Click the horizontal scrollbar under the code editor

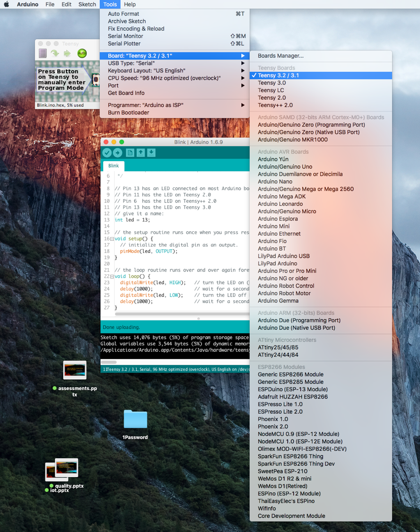(x=182, y=314)
